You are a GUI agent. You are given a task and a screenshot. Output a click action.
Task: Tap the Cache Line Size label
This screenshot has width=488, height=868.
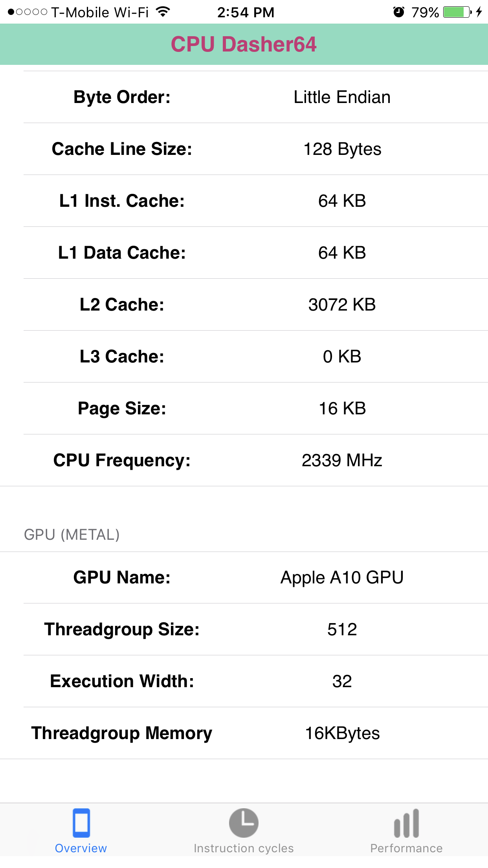[122, 149]
